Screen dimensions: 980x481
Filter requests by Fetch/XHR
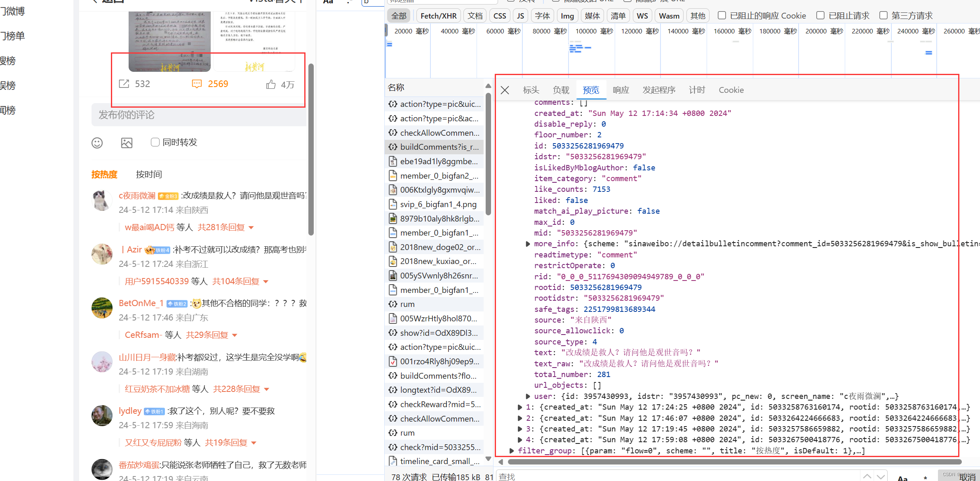pyautogui.click(x=438, y=16)
